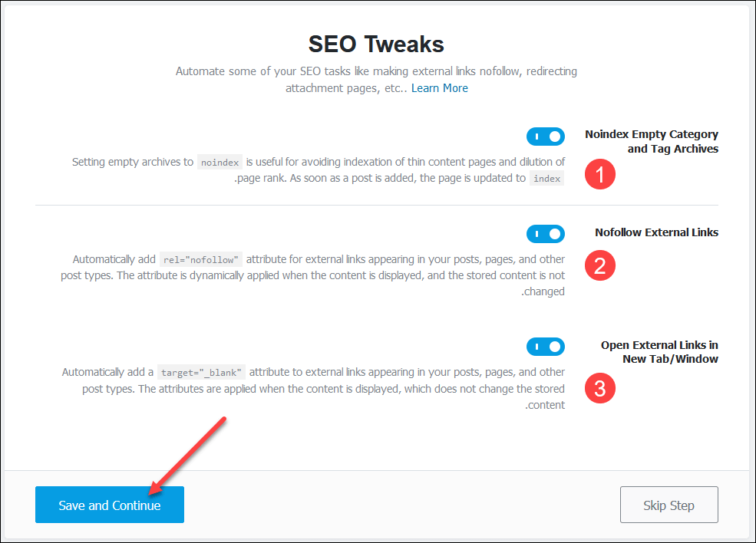Click the "Noindex Empty Category and Tag Archives" label
Screen dimensions: 756x543
coord(651,142)
